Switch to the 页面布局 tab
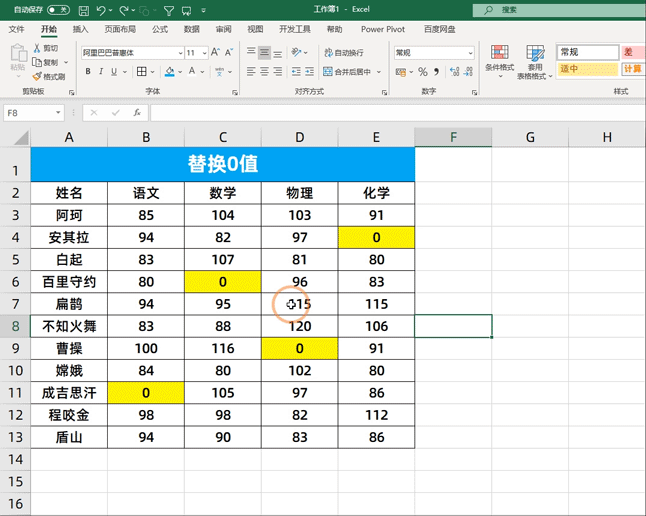The width and height of the screenshot is (646, 516). [120, 29]
